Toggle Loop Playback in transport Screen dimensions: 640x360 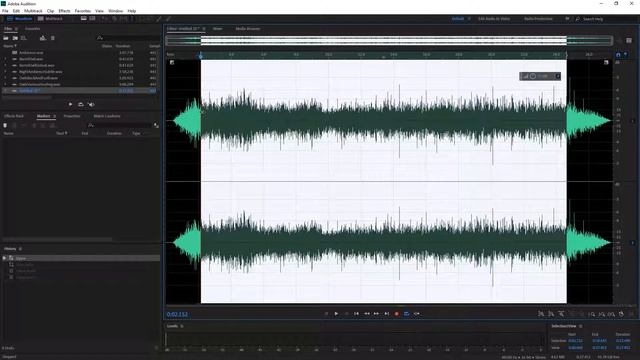point(407,314)
